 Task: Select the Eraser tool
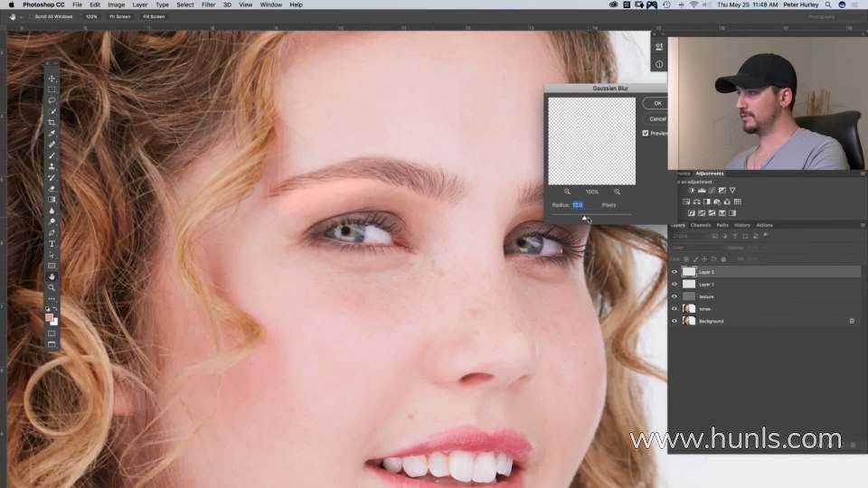52,189
